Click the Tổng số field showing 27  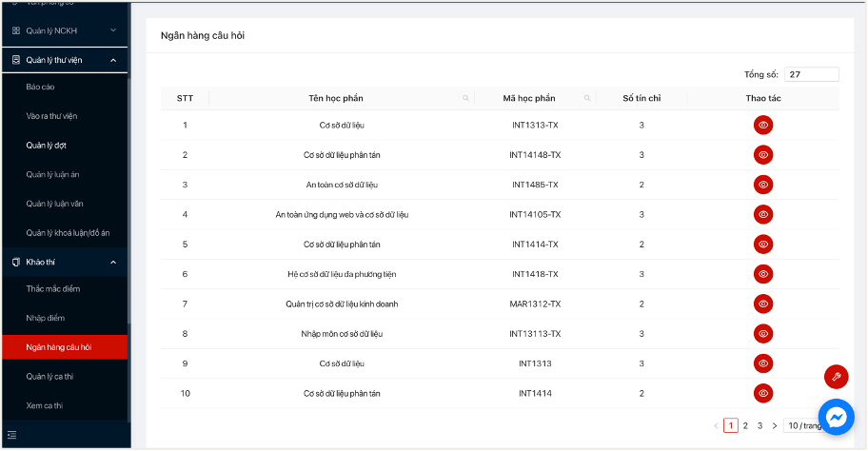812,74
